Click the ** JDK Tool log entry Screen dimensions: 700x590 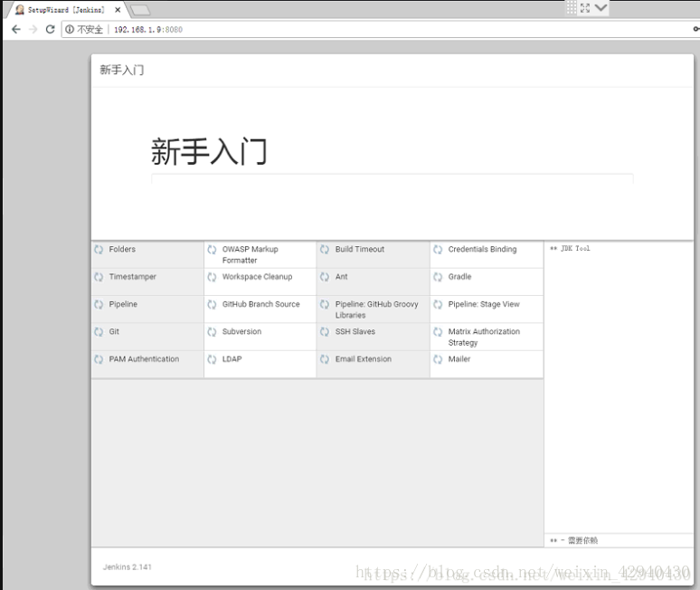tap(570, 248)
